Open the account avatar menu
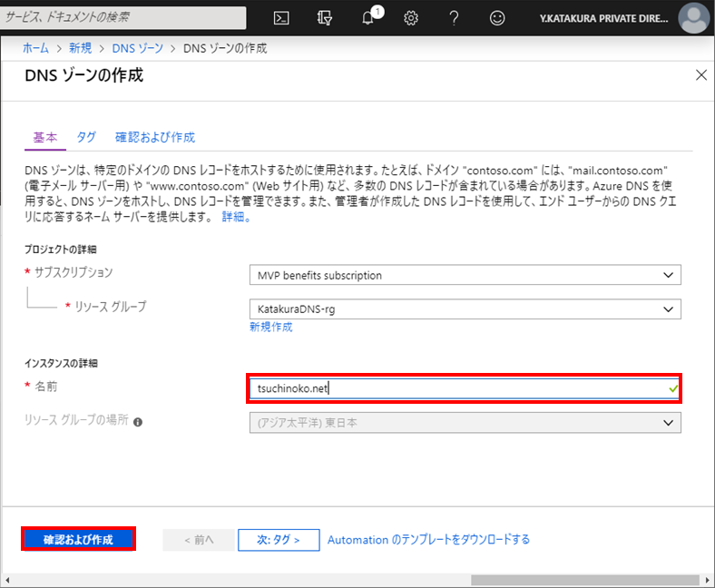The width and height of the screenshot is (715, 588). pos(693,18)
